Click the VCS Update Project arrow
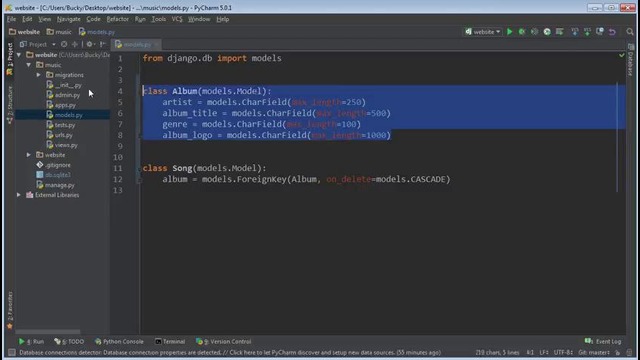The image size is (640, 360). [x=575, y=32]
